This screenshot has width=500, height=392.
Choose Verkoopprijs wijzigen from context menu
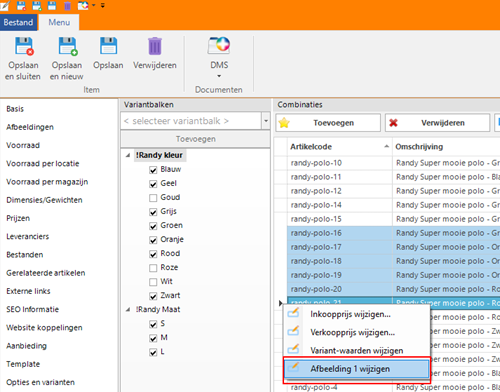357,332
